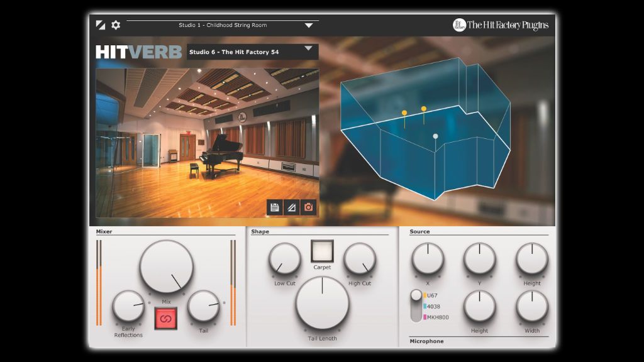
Task: Click the preset name Studio 1 - Childhood String Room
Action: [223, 25]
